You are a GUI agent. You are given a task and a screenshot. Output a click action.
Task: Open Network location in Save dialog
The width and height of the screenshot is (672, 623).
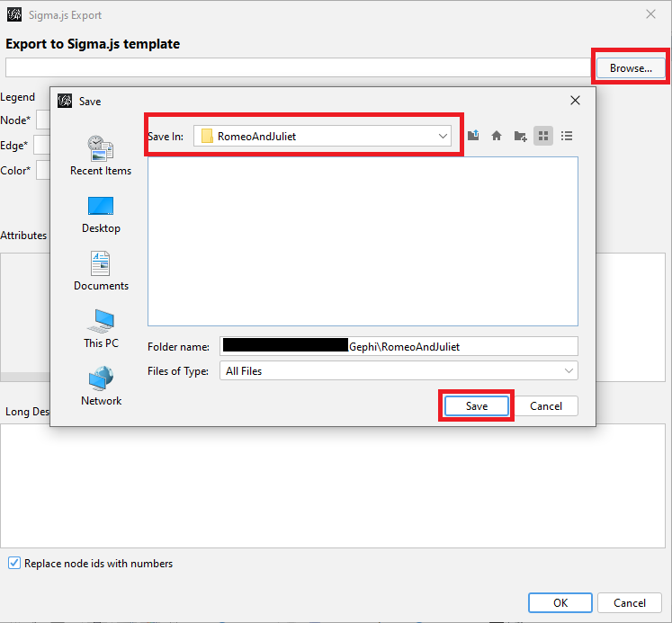pos(101,386)
